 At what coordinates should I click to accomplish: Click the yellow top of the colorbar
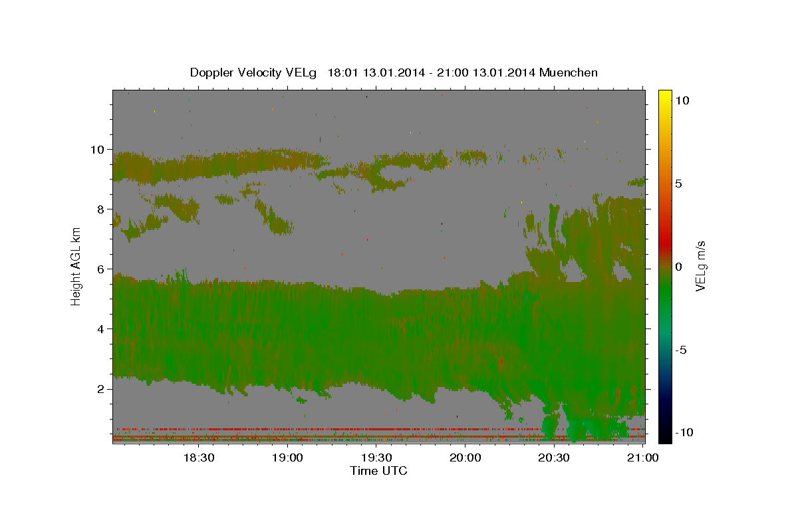click(664, 96)
